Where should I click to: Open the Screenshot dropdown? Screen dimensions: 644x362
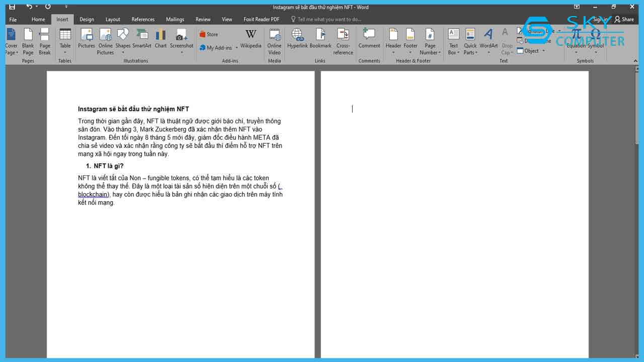[182, 41]
